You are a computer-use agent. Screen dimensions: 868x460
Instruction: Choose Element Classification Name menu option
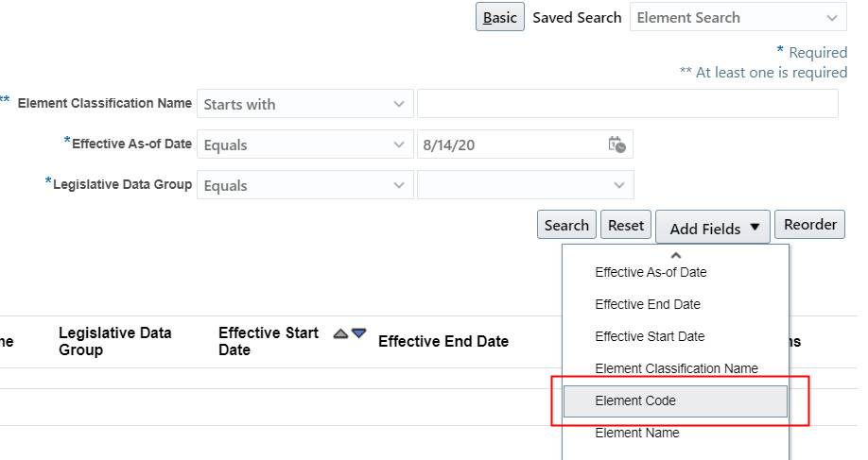click(x=676, y=368)
